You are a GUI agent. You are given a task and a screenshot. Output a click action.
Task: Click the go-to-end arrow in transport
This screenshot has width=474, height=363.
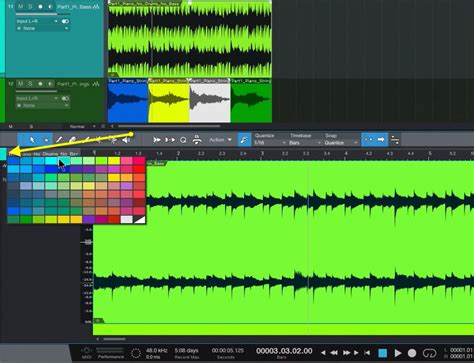[356, 353]
